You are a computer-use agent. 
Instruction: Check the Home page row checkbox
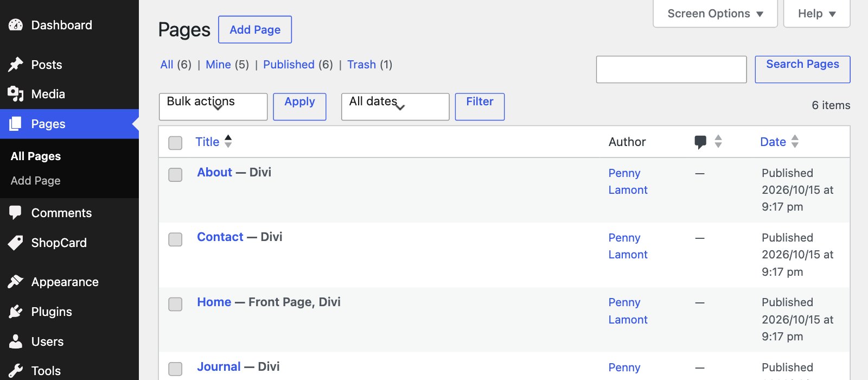click(175, 304)
